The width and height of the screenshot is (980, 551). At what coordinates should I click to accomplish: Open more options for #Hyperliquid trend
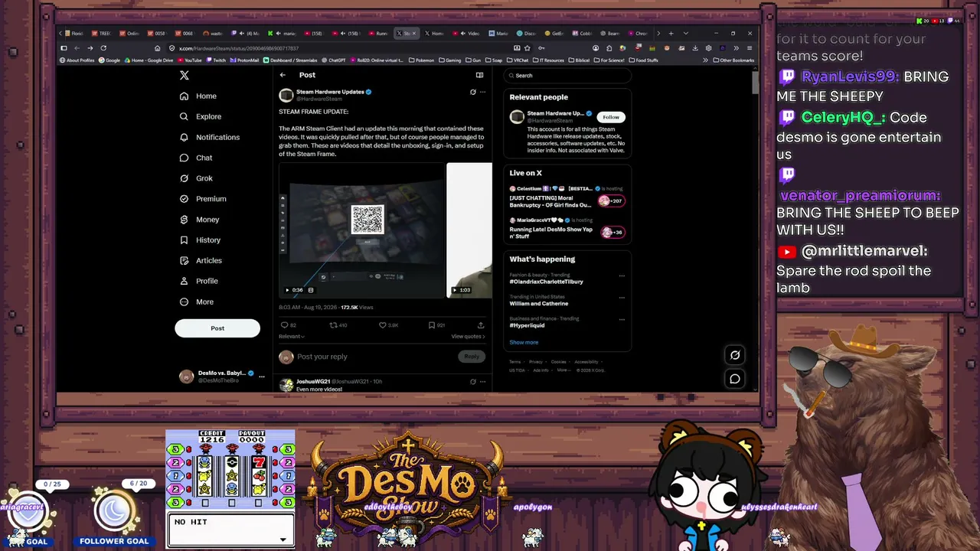(x=622, y=319)
